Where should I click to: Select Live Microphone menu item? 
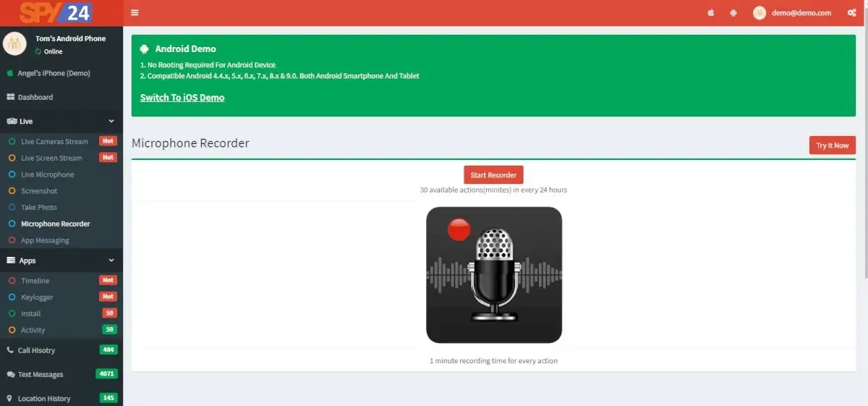tap(47, 174)
